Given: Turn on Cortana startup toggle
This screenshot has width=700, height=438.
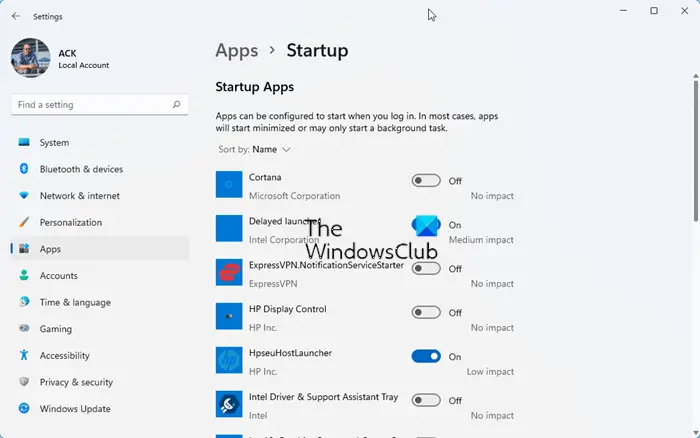Looking at the screenshot, I should pos(426,180).
